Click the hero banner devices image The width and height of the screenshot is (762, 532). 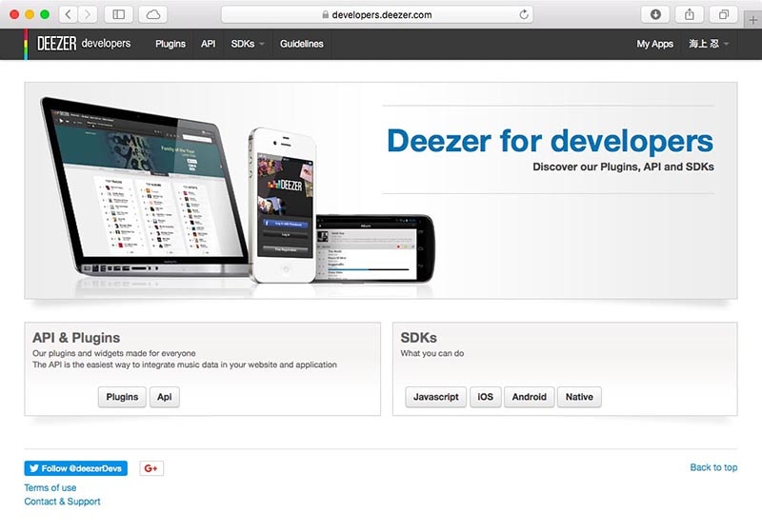[x=238, y=190]
